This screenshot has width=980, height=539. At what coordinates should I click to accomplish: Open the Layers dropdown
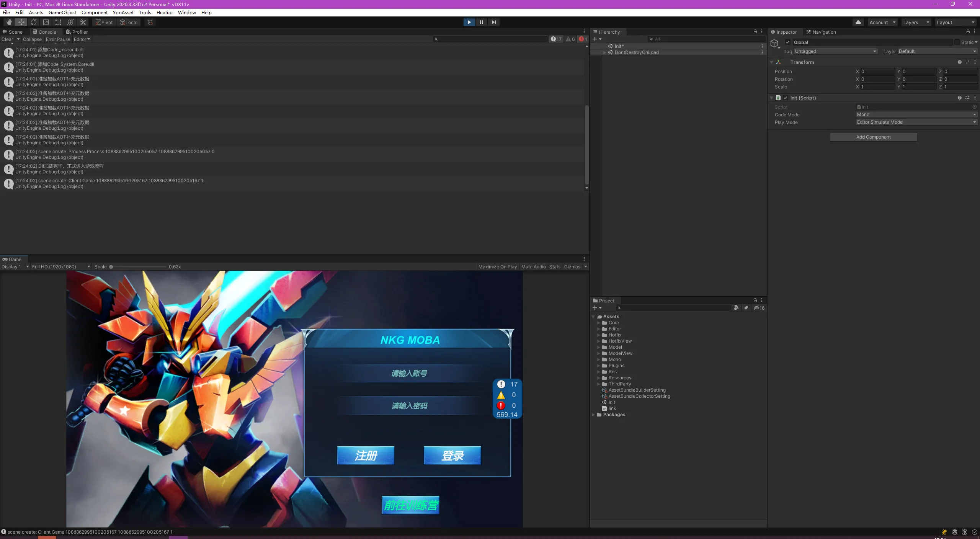[x=916, y=22]
